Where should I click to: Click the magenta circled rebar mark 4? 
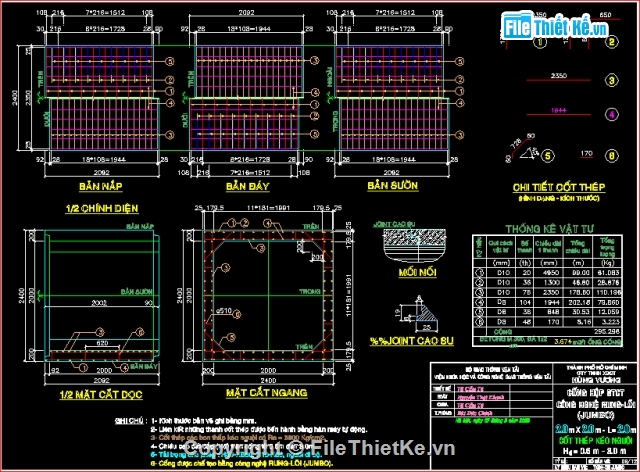coord(611,115)
